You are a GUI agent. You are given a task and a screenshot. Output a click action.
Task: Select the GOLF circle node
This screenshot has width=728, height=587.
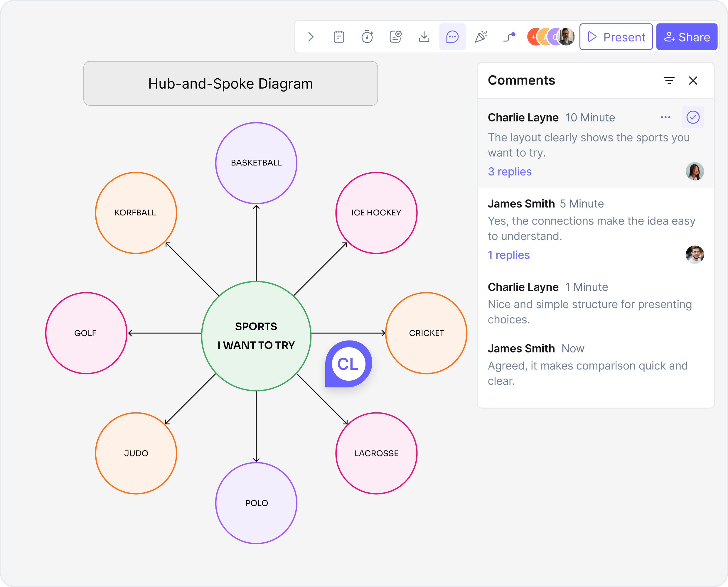point(86,333)
